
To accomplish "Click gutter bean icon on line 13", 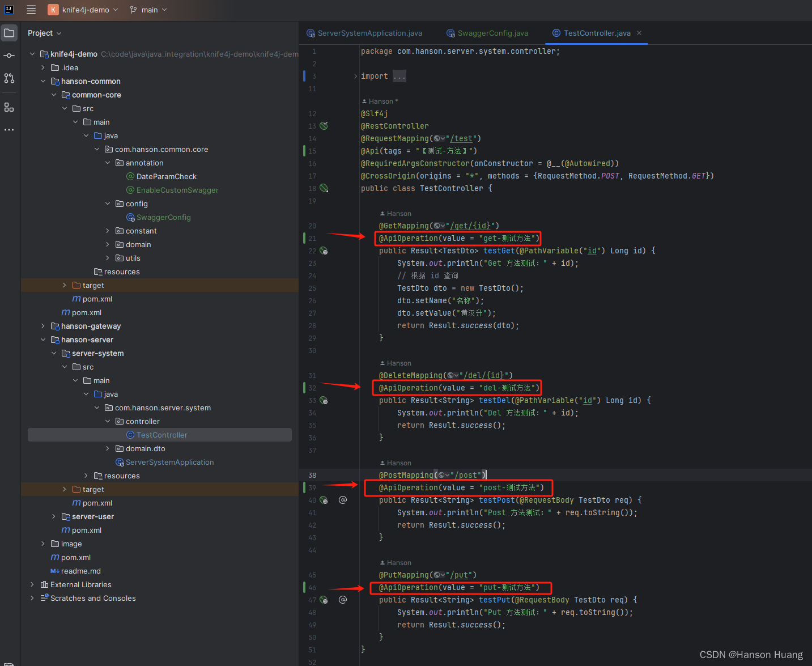I will (324, 126).
